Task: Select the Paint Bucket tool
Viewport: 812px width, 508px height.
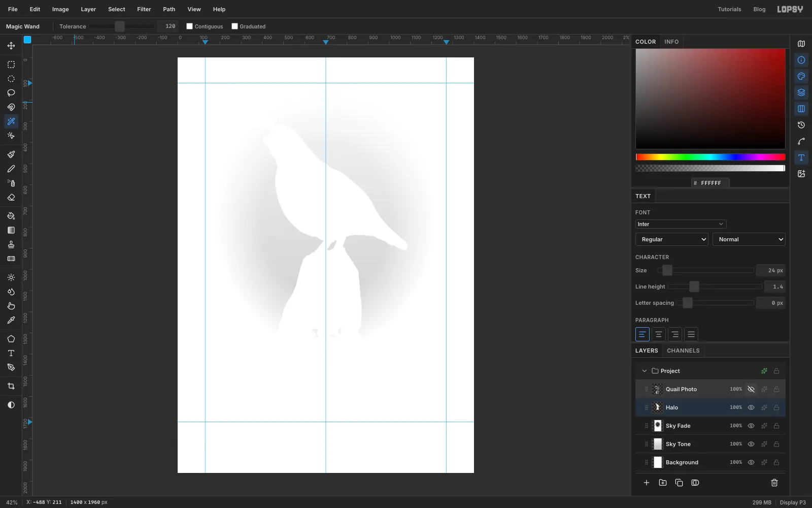Action: click(x=11, y=216)
